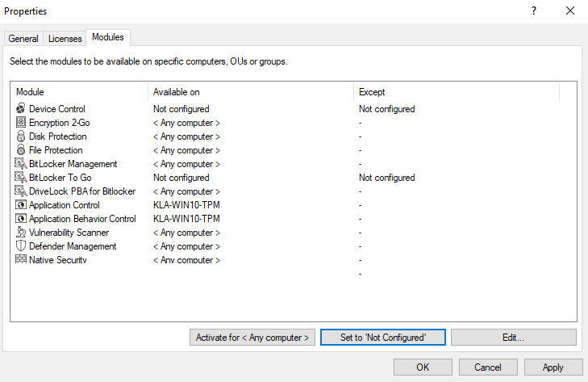Sort by the Module column header
Viewport: 588px width, 382px height.
coord(79,92)
